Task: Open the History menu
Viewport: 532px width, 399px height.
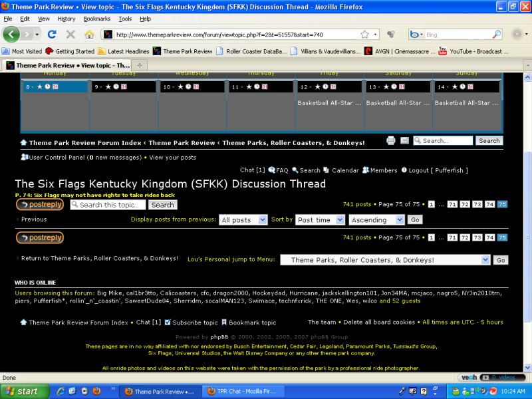Action: tap(66, 19)
